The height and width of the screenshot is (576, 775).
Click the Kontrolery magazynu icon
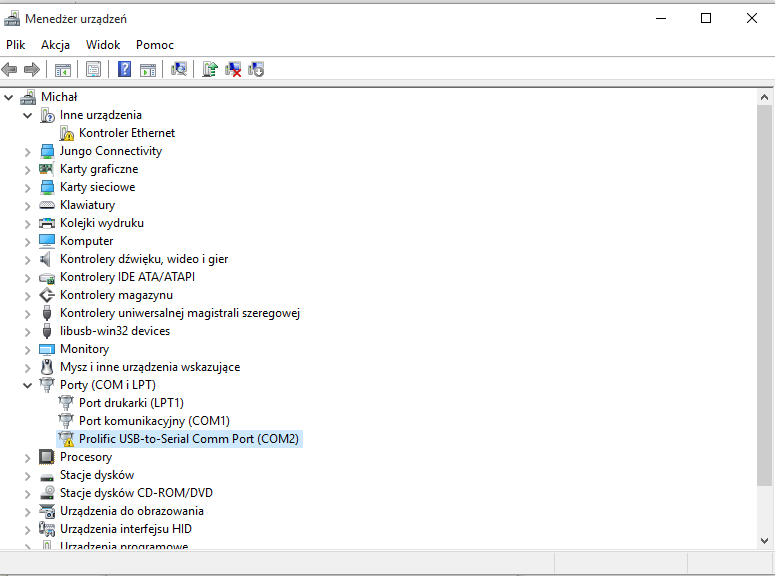tap(47, 295)
